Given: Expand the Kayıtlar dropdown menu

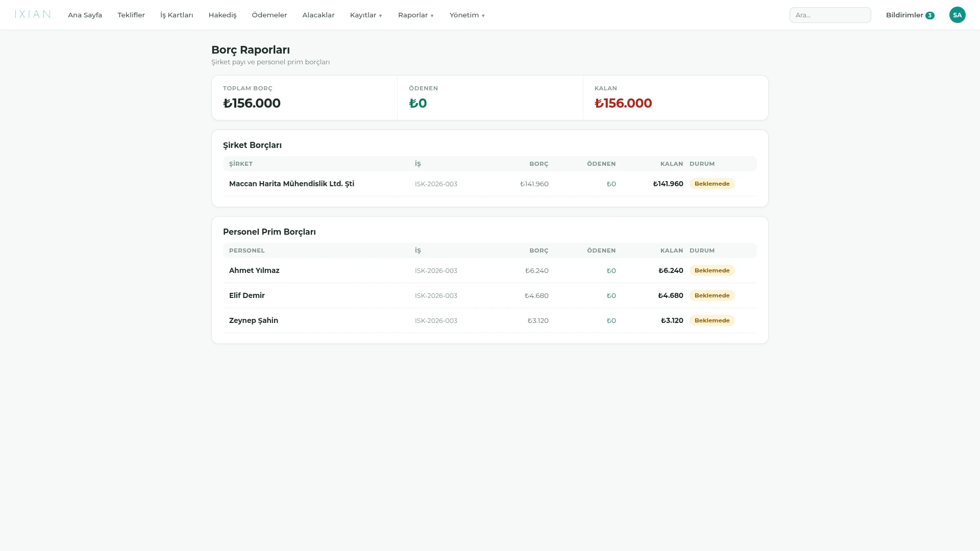Looking at the screenshot, I should [x=366, y=15].
